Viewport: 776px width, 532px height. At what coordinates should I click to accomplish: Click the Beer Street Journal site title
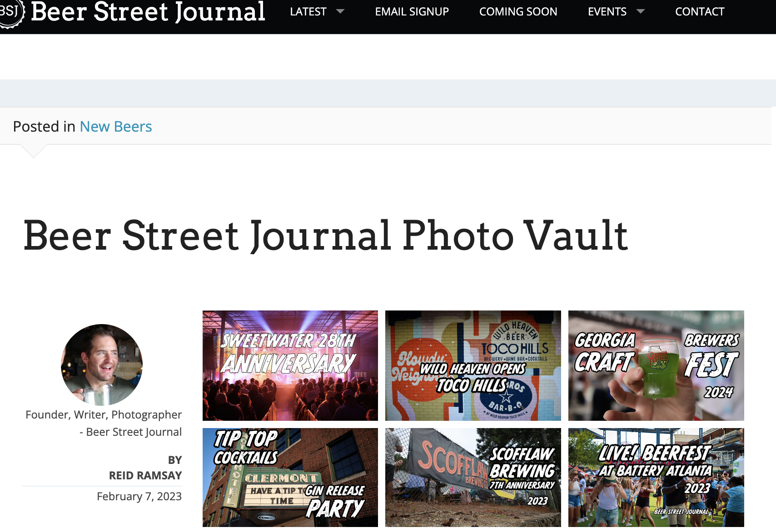[148, 12]
